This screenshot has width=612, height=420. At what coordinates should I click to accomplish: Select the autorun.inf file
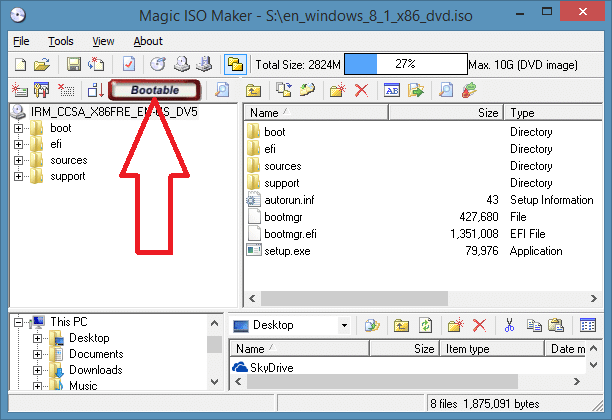[x=289, y=200]
